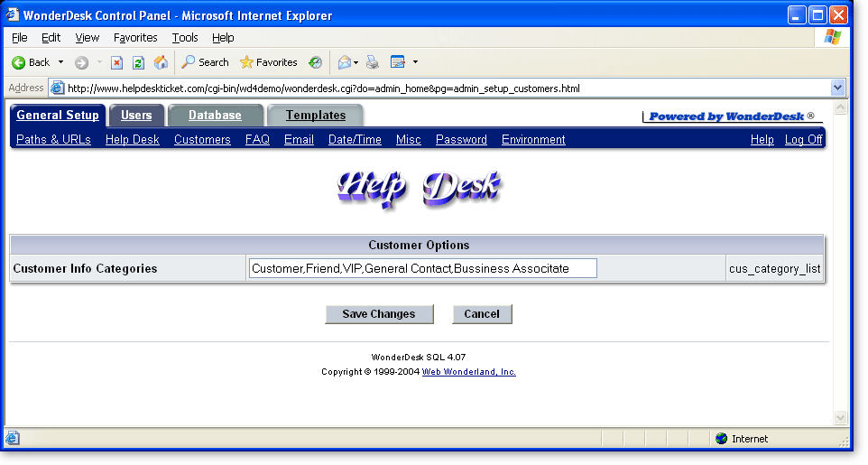Open the Edit menu

click(x=51, y=38)
